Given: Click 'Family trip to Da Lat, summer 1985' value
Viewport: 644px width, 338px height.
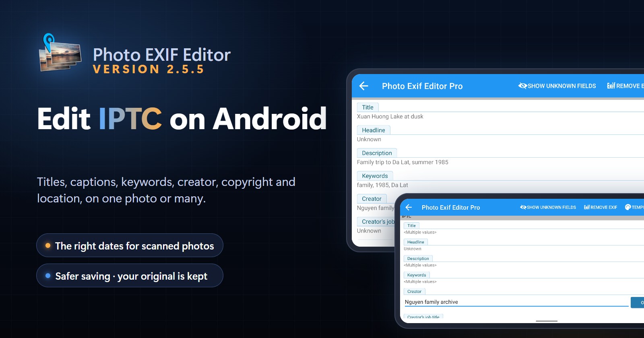Looking at the screenshot, I should (x=402, y=163).
